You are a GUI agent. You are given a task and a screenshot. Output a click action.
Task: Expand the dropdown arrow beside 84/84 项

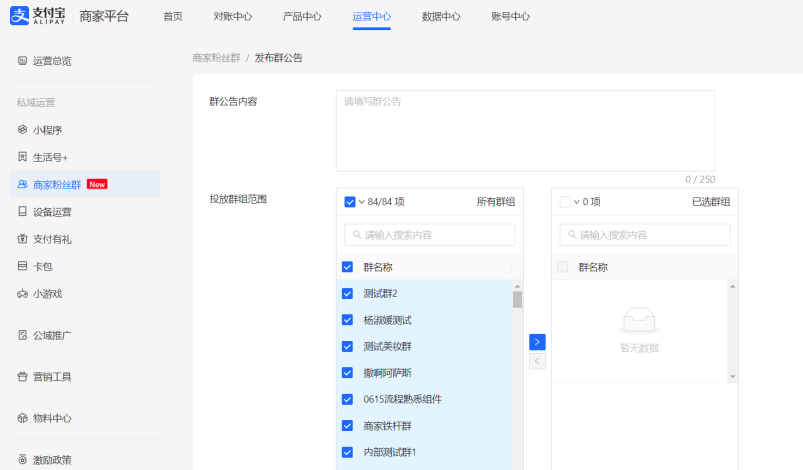pyautogui.click(x=362, y=202)
